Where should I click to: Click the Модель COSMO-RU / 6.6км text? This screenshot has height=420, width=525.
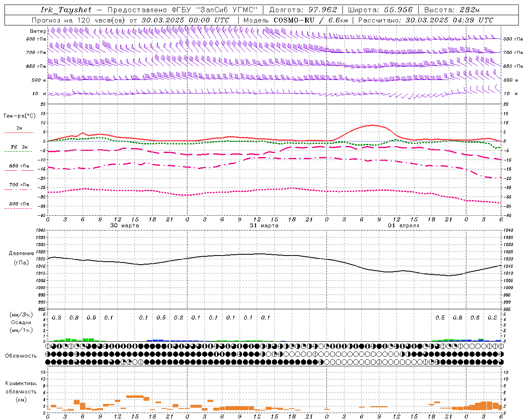296,20
